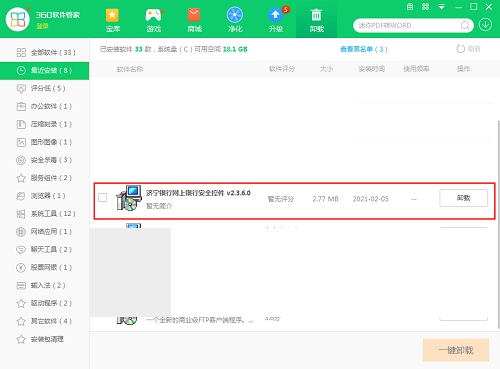Sort by 软件评分 column header
500x369 pixels.
282,69
